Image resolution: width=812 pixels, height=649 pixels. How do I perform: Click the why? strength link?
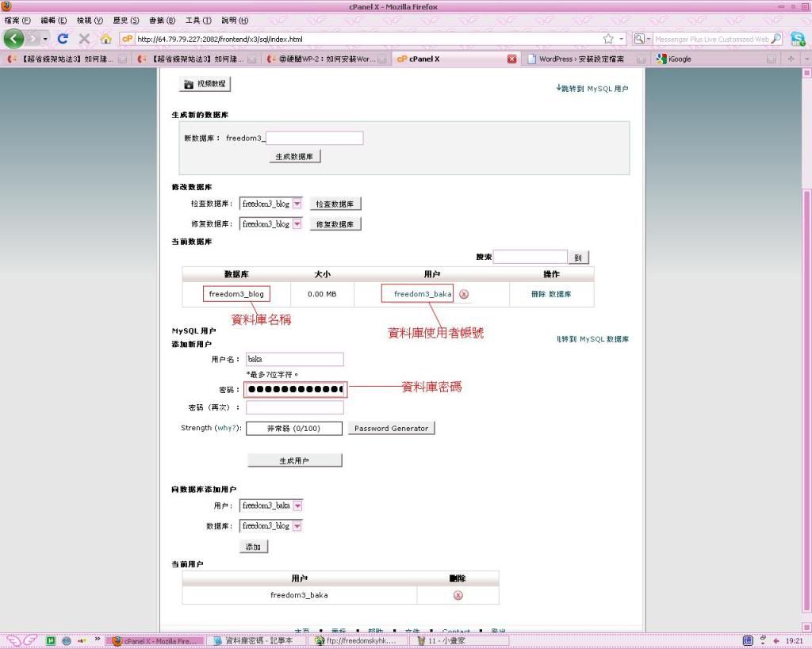pyautogui.click(x=227, y=428)
